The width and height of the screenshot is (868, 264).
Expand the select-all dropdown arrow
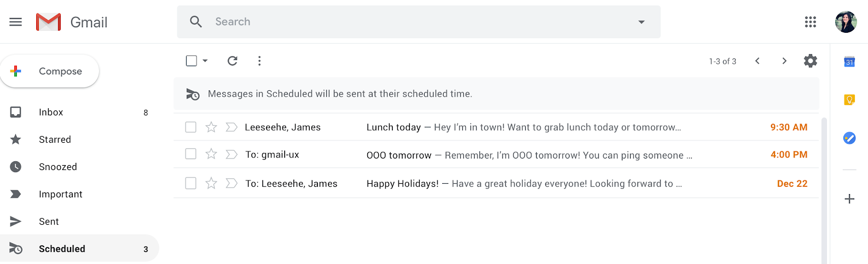[205, 61]
